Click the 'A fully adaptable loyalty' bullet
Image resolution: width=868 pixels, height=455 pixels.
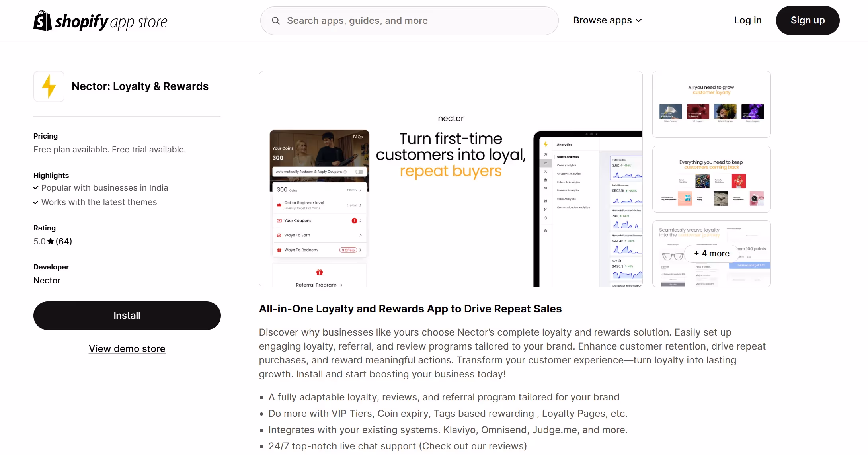point(444,397)
